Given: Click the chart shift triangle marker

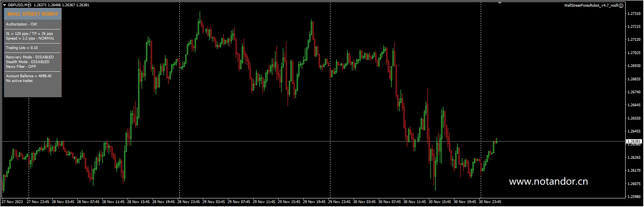Looking at the screenshot, I should pos(500,3).
